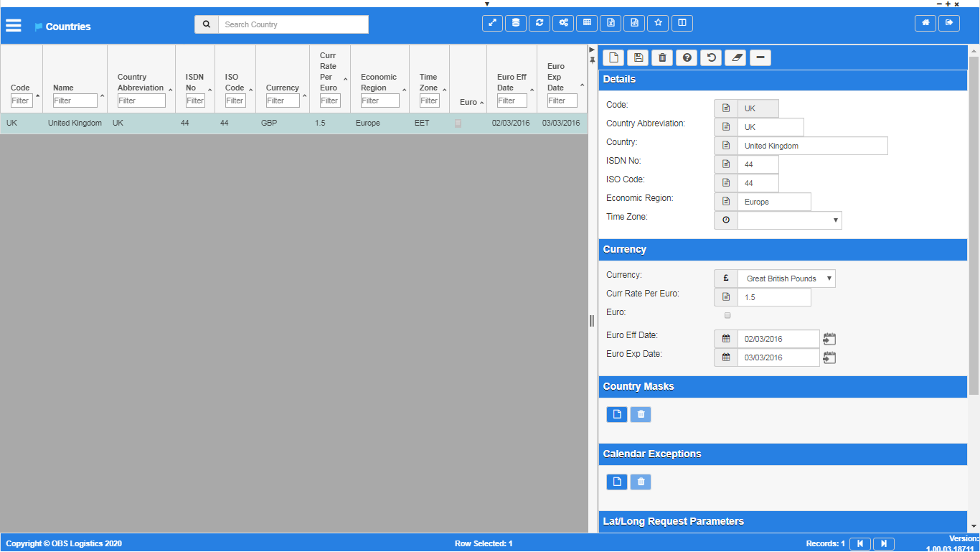980x552 pixels.
Task: Open the Euro Eff Date calendar picker
Action: click(830, 339)
